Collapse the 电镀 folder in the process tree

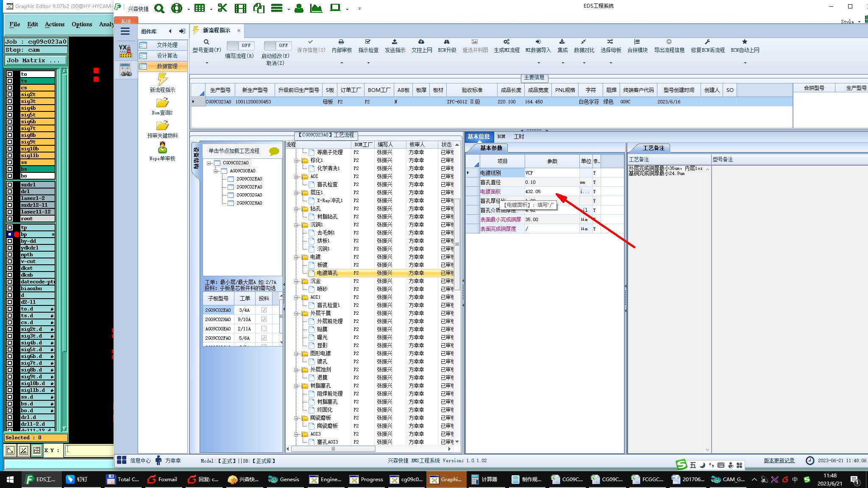point(297,257)
